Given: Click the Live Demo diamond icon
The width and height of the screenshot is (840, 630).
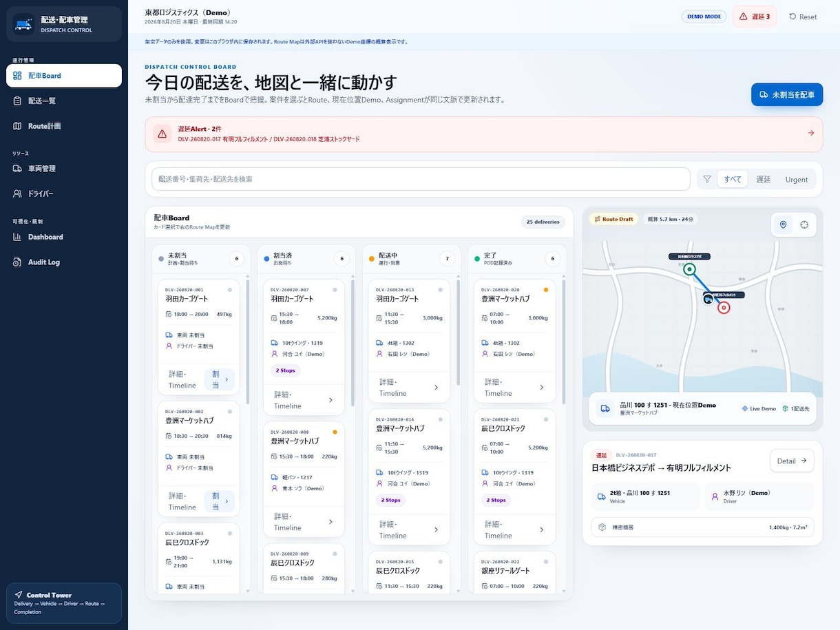Looking at the screenshot, I should tap(745, 408).
